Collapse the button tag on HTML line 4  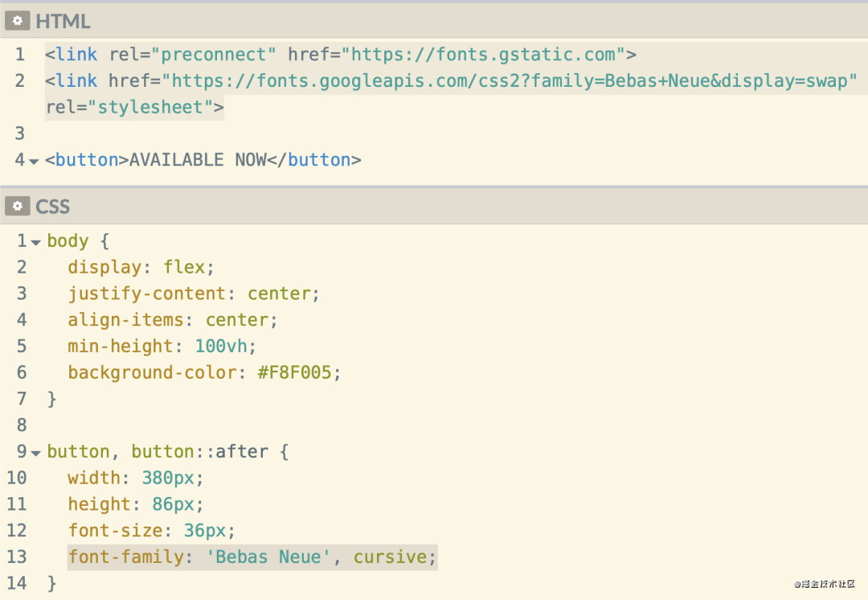pyautogui.click(x=34, y=162)
